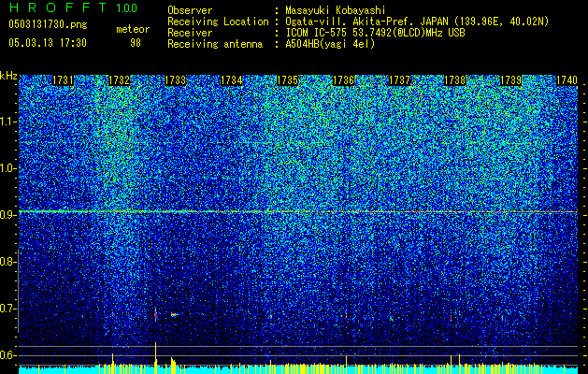Click the 1.0 frequency axis label
Screen dimensions: 588x374
7,168
